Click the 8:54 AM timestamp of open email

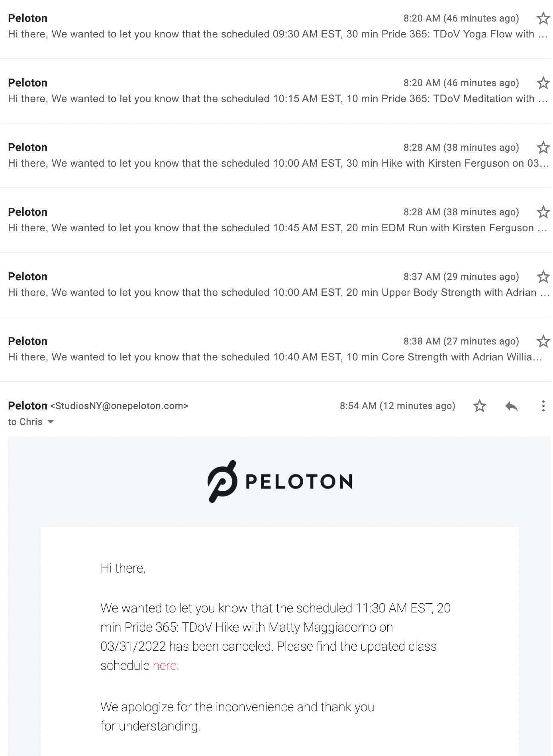pyautogui.click(x=397, y=406)
